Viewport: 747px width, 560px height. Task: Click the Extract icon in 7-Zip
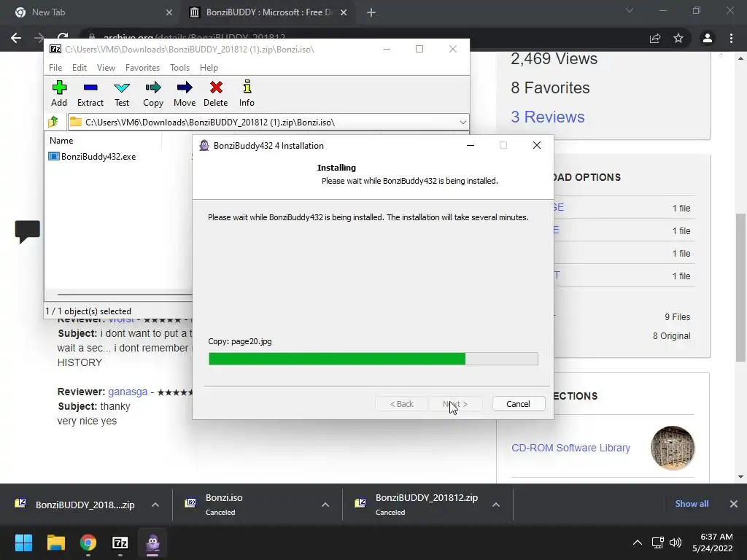pyautogui.click(x=90, y=94)
